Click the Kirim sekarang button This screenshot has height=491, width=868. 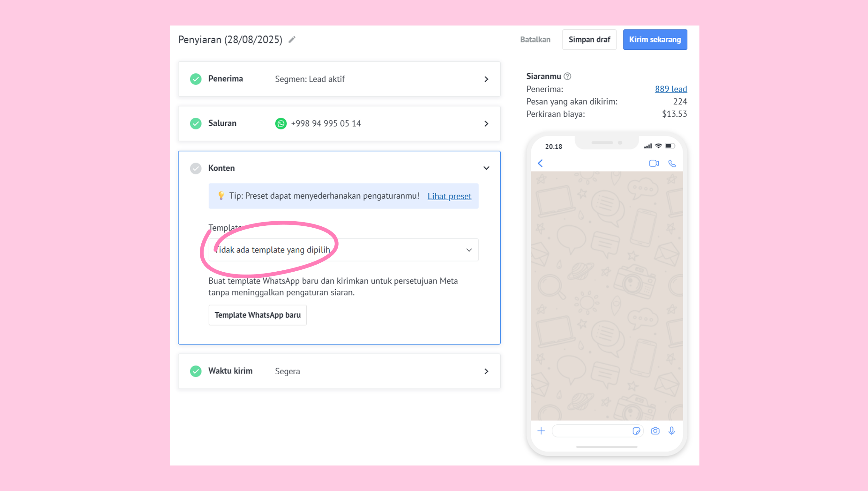point(655,40)
